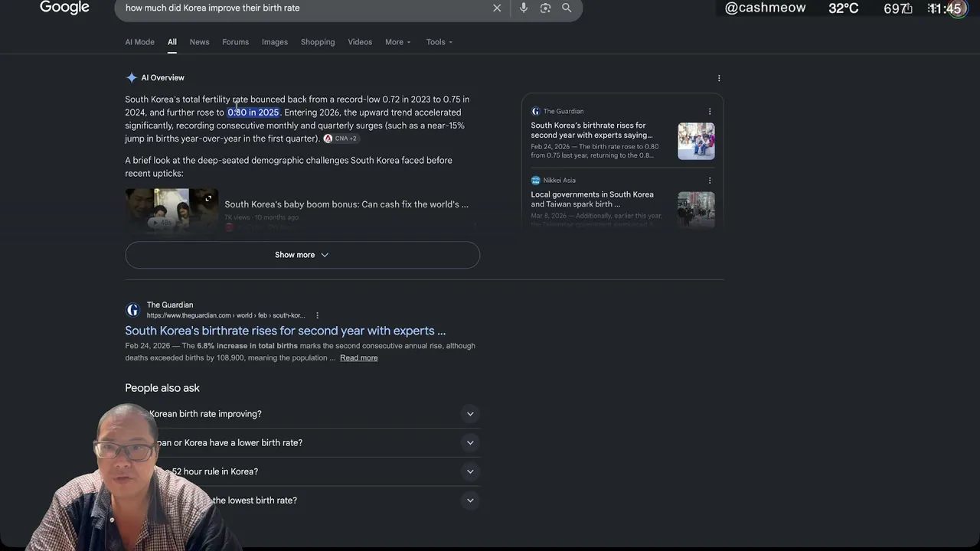Open the three-dot menu next to the Guardian URL
The width and height of the screenshot is (980, 551).
(317, 315)
